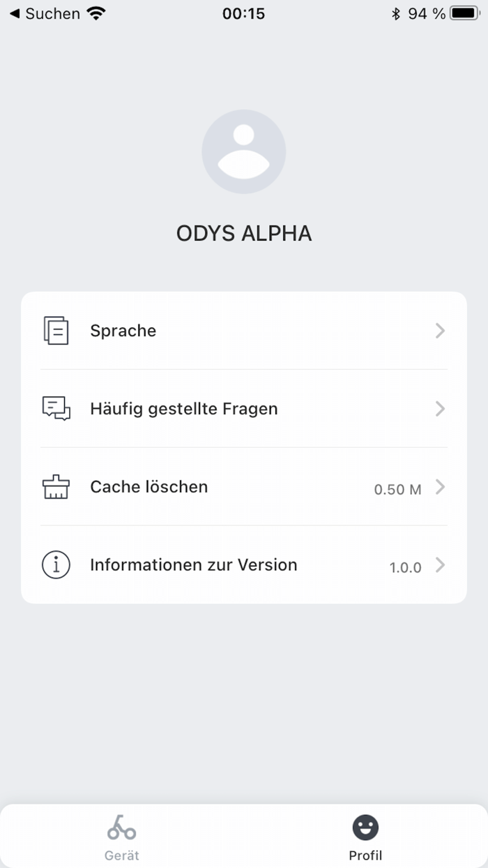Return via Suchen in the status bar
488x868 pixels.
[x=49, y=13]
